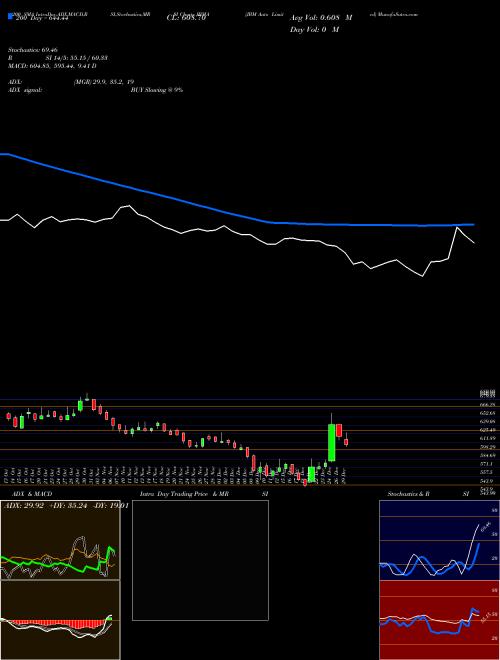Click the 'Day Vol: 0 M' text
The width and height of the screenshot is (500, 660).
[314, 29]
